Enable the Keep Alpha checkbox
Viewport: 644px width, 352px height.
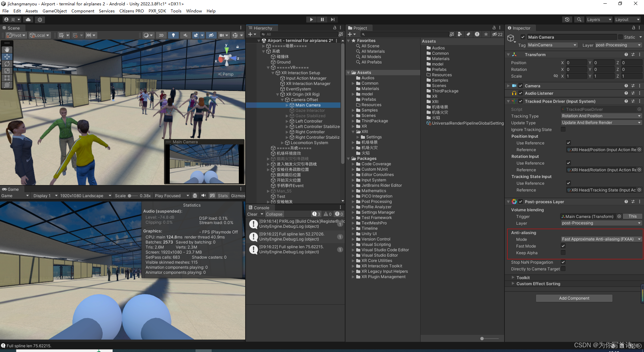563,253
